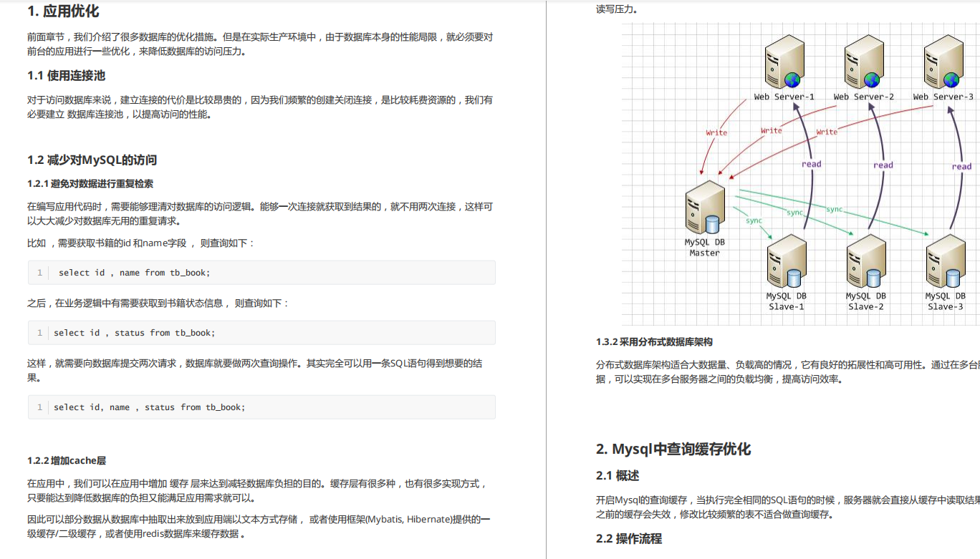This screenshot has width=980, height=559.
Task: Click the Web Server-1 server icon
Action: click(x=783, y=62)
